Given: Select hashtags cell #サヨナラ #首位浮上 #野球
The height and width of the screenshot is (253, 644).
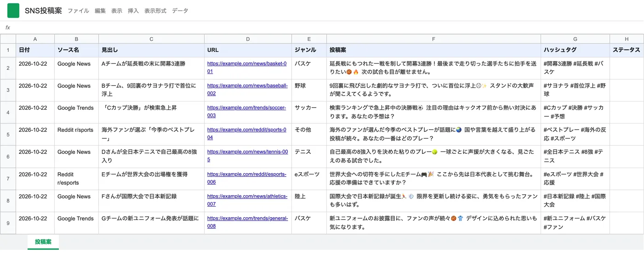Looking at the screenshot, I should 575,90.
